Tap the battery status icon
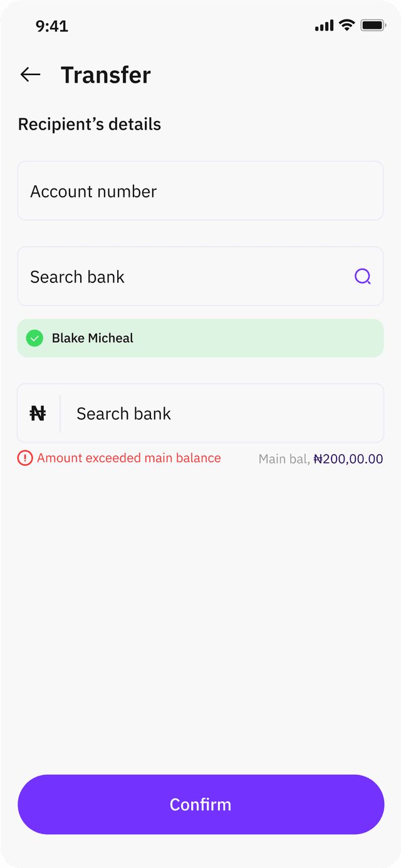 click(x=373, y=26)
